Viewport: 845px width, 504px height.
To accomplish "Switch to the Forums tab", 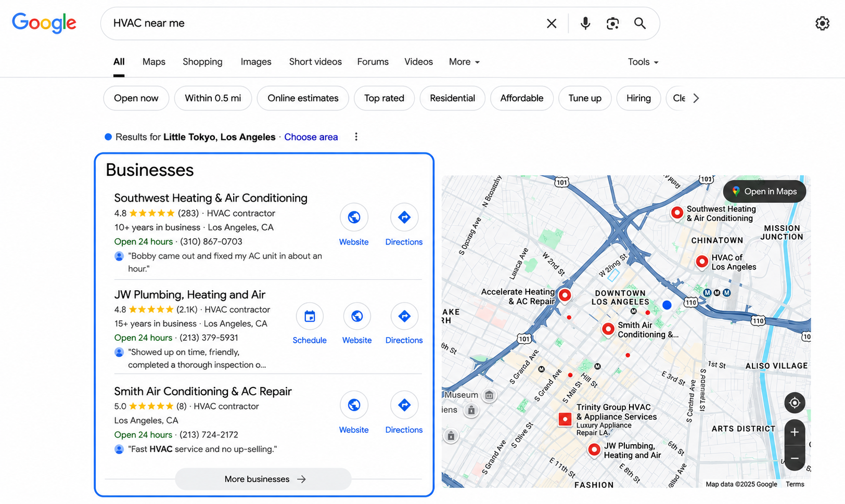I will pyautogui.click(x=373, y=62).
